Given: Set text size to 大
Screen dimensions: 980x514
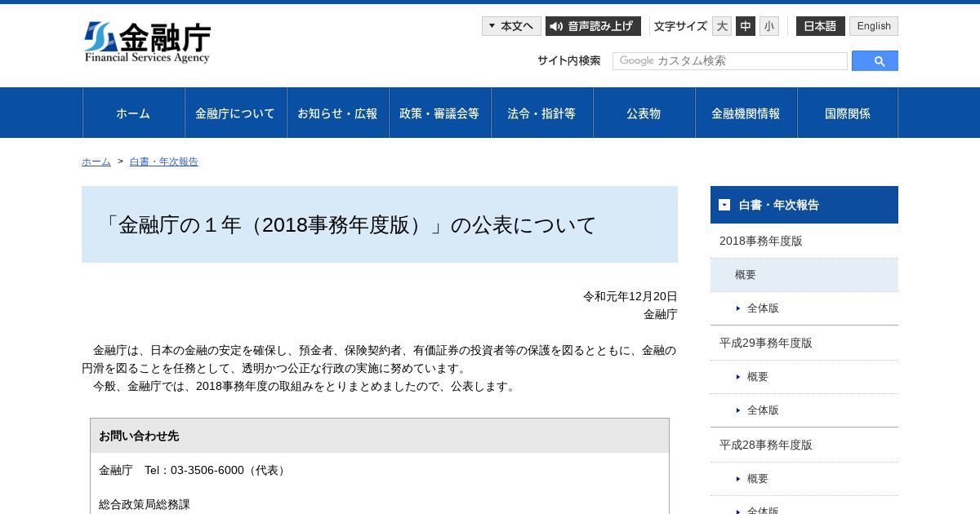Looking at the screenshot, I should click(x=722, y=26).
